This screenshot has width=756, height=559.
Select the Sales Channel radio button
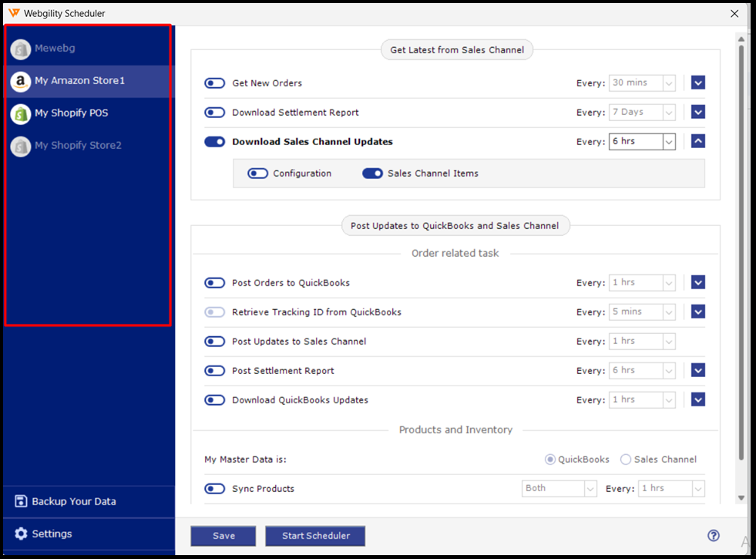tap(625, 459)
